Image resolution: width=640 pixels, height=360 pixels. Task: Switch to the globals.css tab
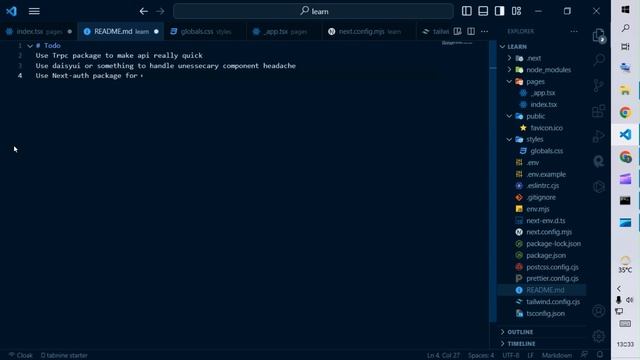tap(205, 31)
